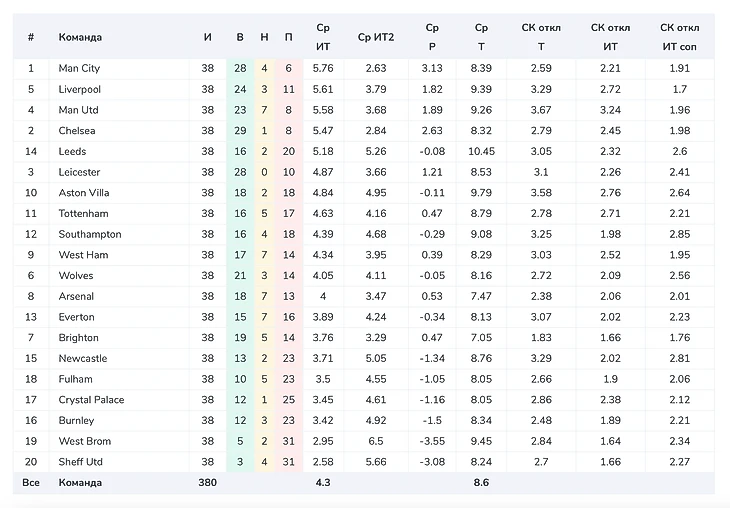The image size is (730, 508).
Task: Sort by Ср Т column header
Action: pos(481,38)
